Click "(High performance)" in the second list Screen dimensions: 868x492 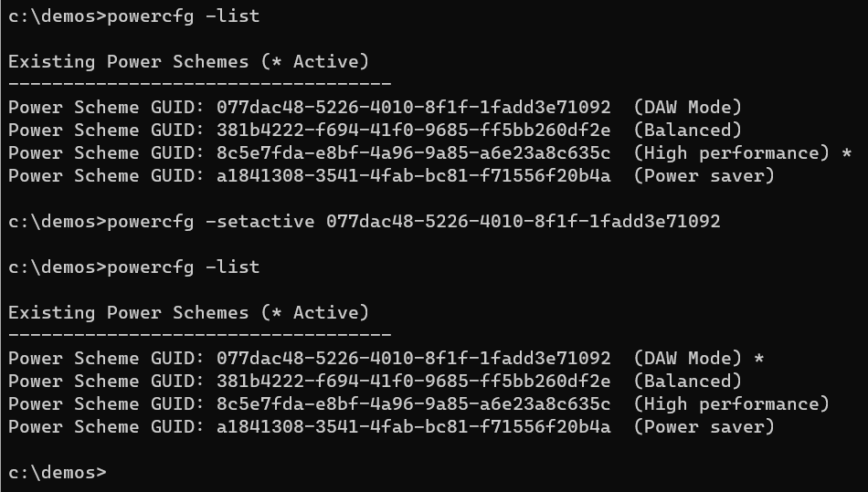[x=731, y=403]
